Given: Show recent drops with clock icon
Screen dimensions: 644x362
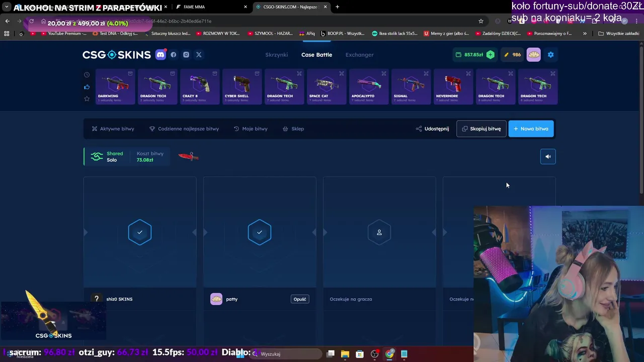Looking at the screenshot, I should click(87, 75).
